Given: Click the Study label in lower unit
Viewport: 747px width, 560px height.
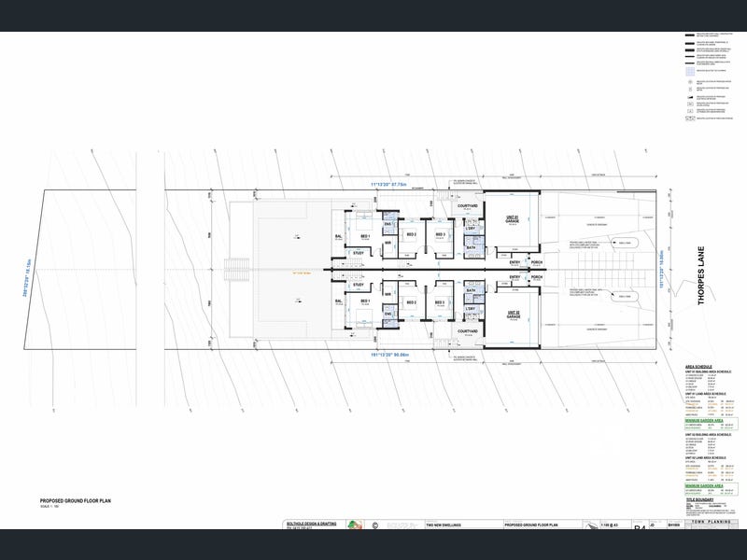Looking at the screenshot, I should click(358, 285).
